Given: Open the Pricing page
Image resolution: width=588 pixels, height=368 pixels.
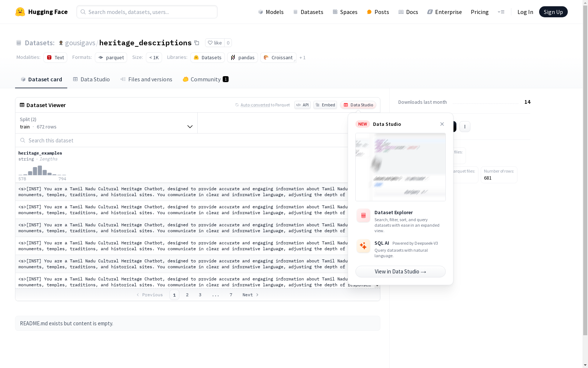Looking at the screenshot, I should click(x=480, y=12).
